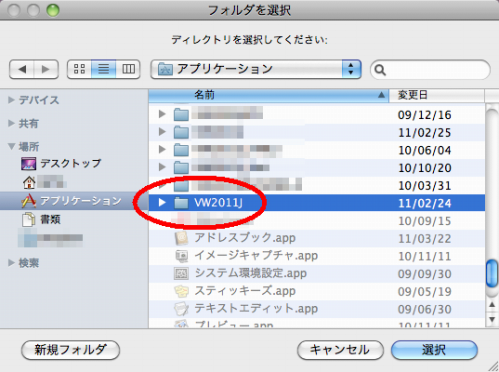Click the スティッキーズ.app icon

coord(181,292)
